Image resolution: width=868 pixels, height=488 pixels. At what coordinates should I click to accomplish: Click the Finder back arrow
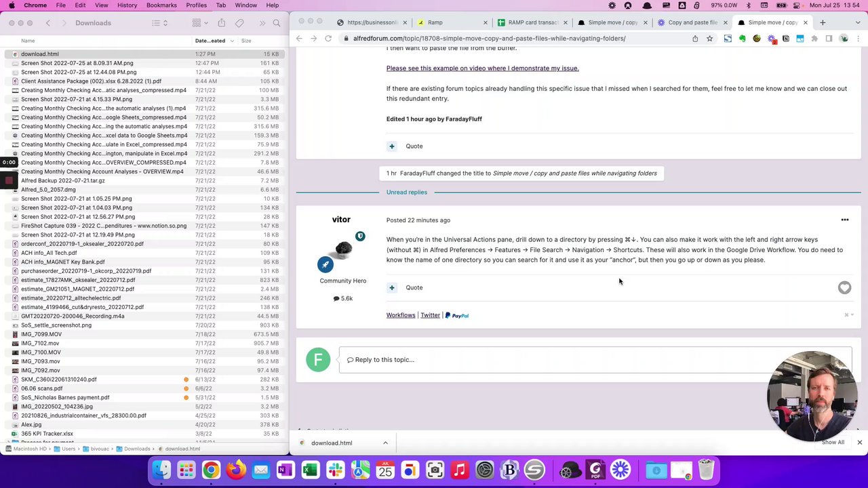point(48,23)
